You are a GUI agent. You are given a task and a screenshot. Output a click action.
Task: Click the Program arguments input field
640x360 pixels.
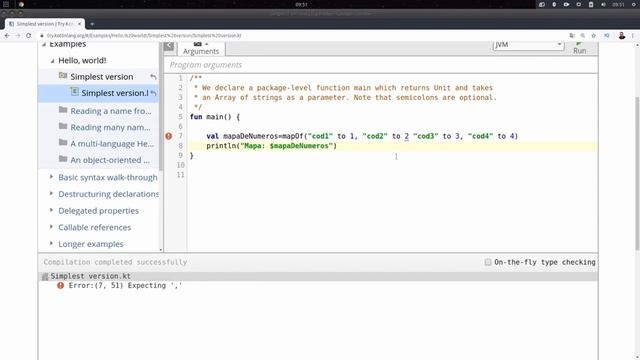(x=381, y=65)
